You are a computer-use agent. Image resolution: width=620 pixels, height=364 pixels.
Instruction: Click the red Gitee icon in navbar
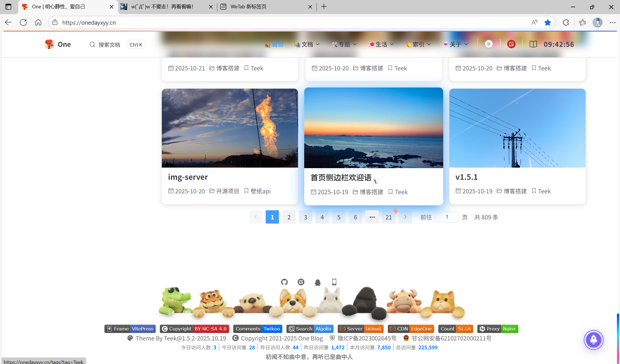[511, 44]
